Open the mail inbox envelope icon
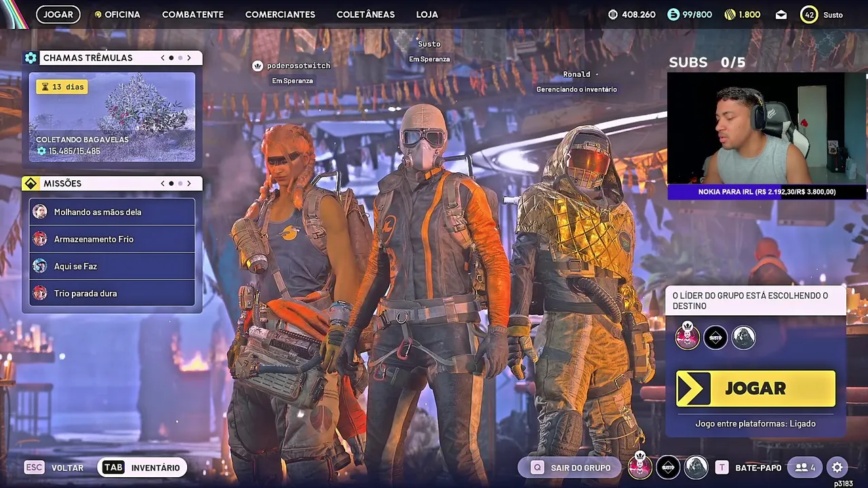Viewport: 868px width, 488px height. click(x=781, y=14)
